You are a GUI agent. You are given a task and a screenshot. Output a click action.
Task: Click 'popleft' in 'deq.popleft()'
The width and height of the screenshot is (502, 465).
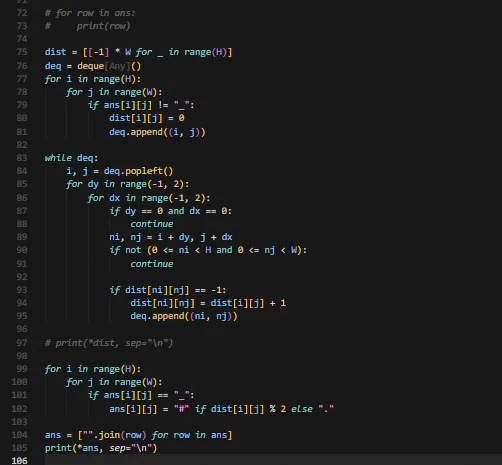pyautogui.click(x=144, y=171)
